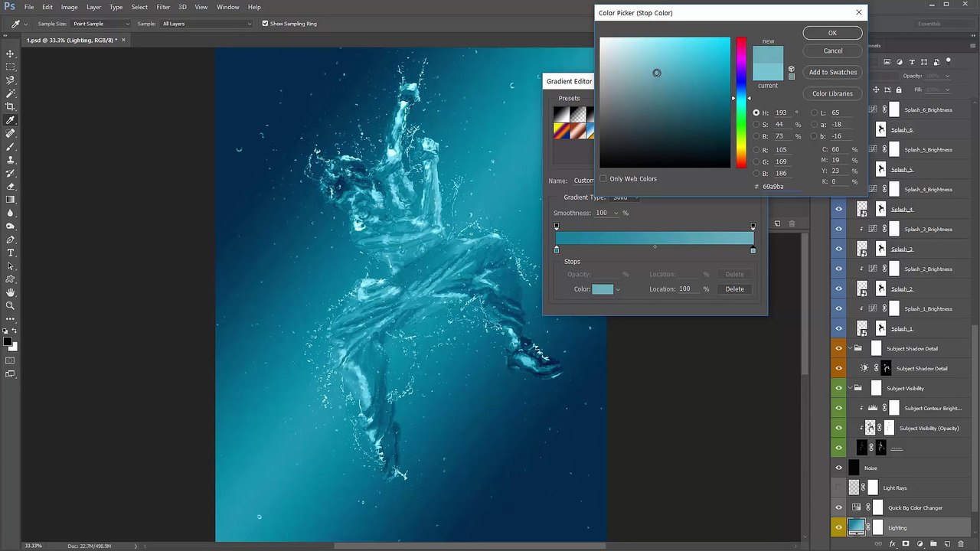980x551 pixels.
Task: Hide the Noise layer
Action: (x=838, y=468)
